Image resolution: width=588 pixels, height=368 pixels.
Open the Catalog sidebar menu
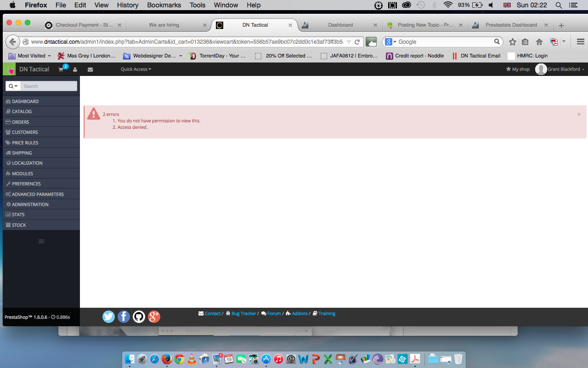click(x=41, y=111)
